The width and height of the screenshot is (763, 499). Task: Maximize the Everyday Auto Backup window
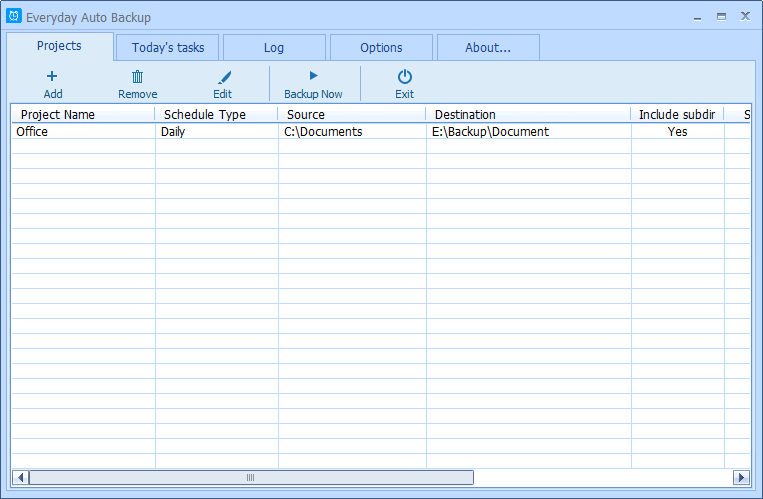722,17
